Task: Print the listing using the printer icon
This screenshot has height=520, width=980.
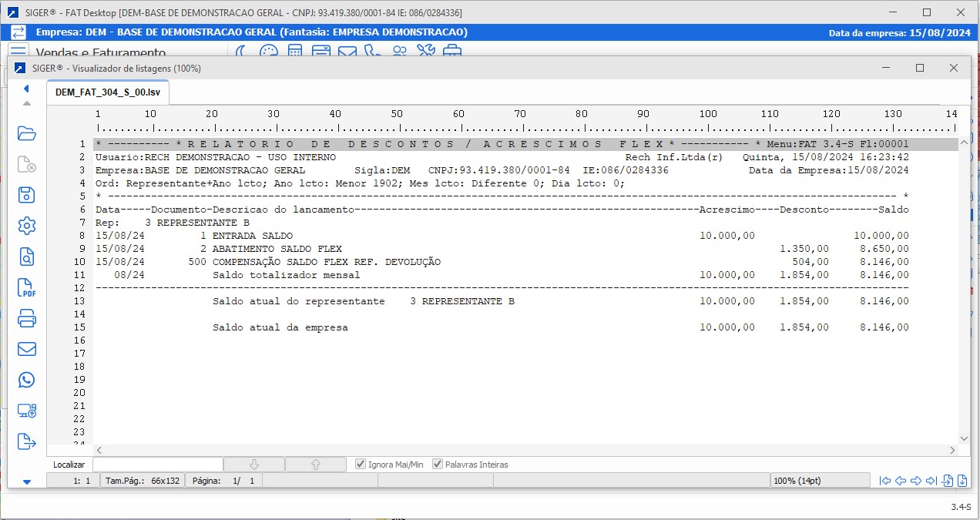Action: (x=27, y=318)
